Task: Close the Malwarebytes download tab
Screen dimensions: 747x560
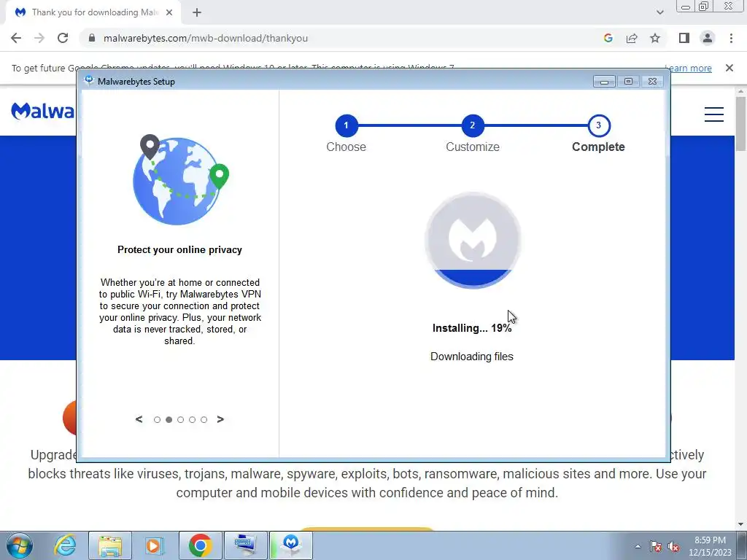Action: click(x=169, y=13)
